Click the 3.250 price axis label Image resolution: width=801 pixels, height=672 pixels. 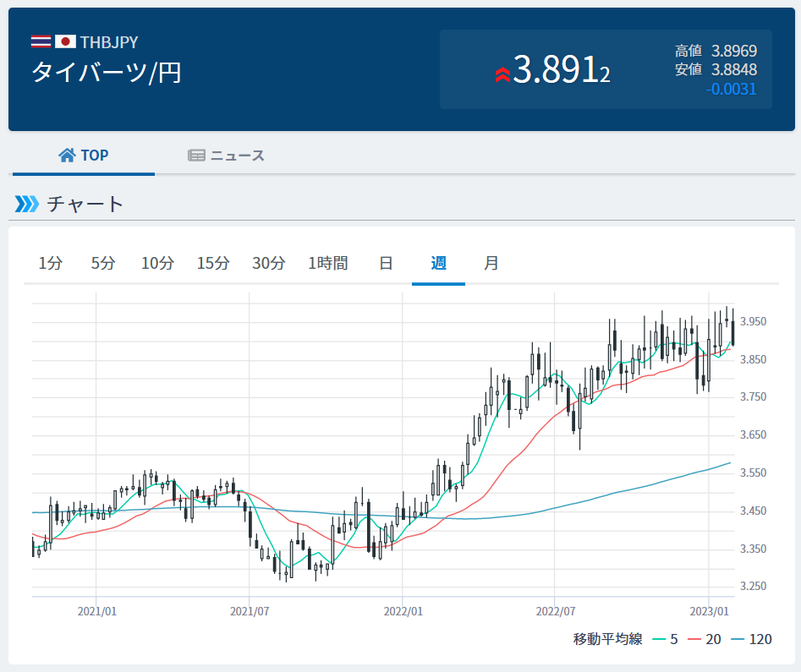pos(753,587)
